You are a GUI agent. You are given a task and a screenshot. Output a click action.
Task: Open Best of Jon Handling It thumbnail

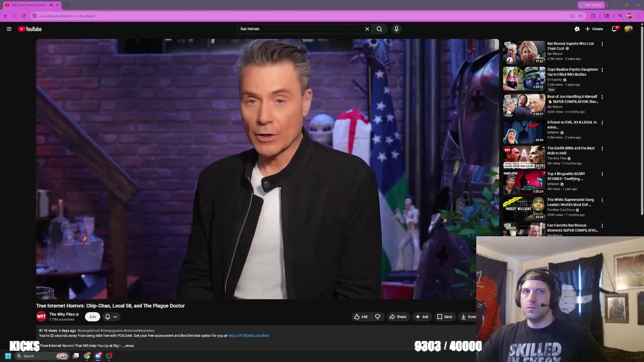tap(524, 105)
